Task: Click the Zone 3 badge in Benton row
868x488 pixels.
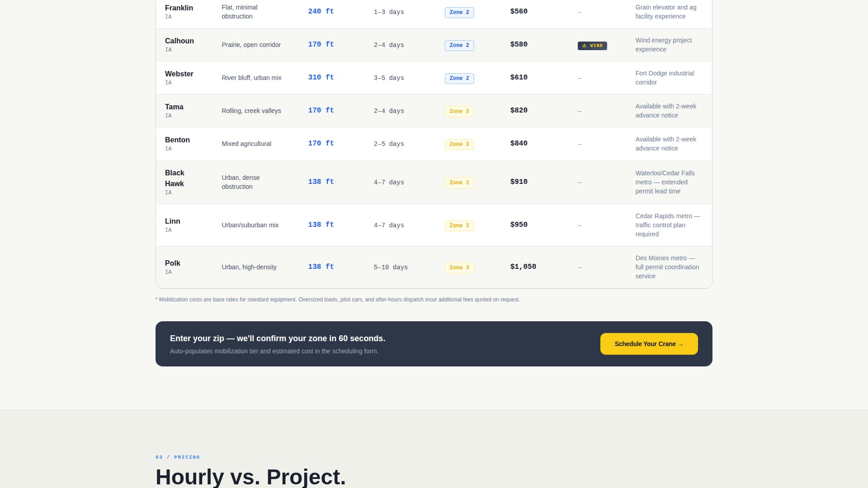Action: click(x=459, y=144)
